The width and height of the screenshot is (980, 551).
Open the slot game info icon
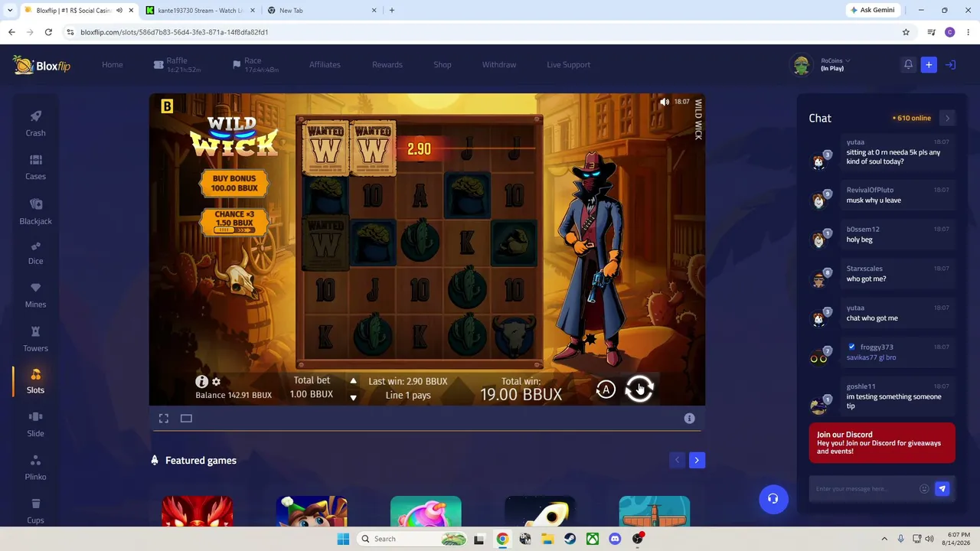pos(202,381)
